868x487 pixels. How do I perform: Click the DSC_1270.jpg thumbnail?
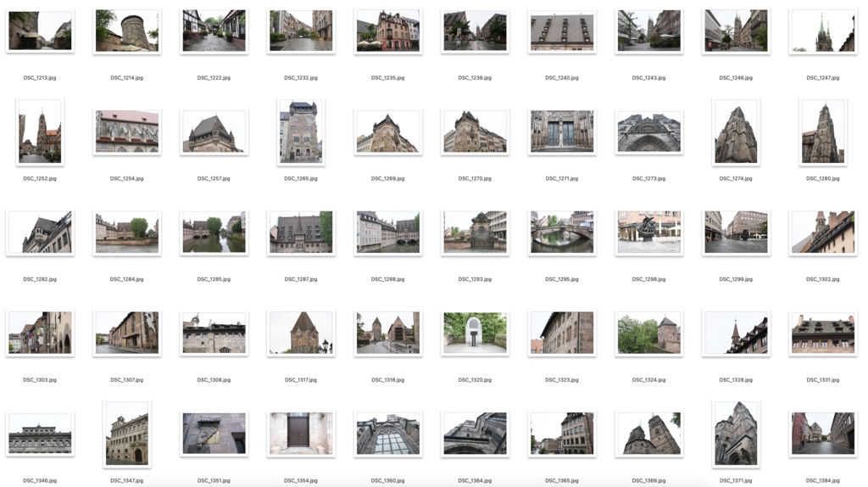[475, 132]
